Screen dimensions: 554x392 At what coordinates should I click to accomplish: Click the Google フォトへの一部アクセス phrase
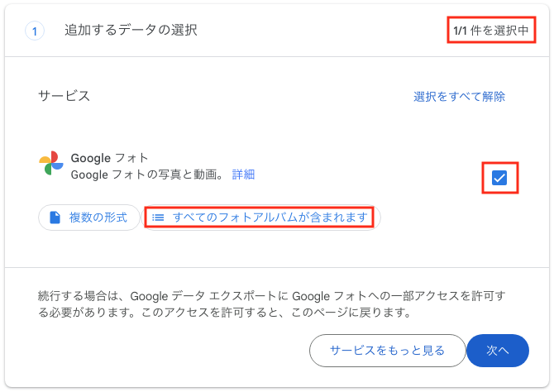tap(375, 296)
